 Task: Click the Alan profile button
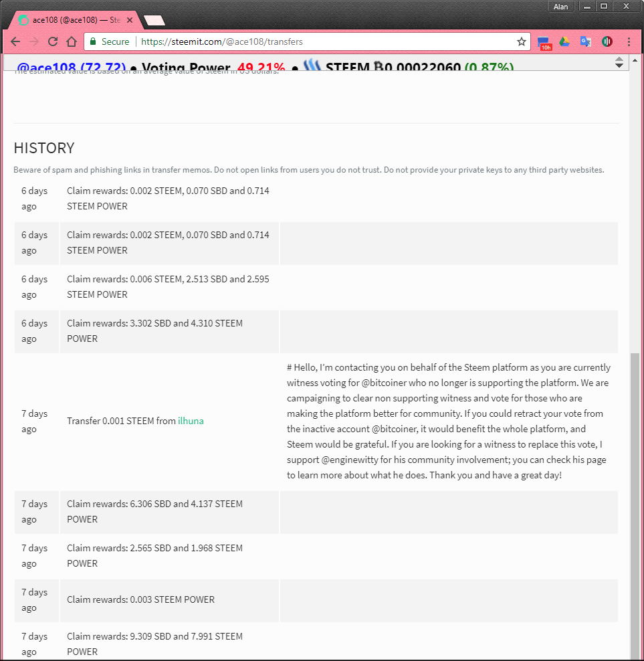[x=560, y=7]
